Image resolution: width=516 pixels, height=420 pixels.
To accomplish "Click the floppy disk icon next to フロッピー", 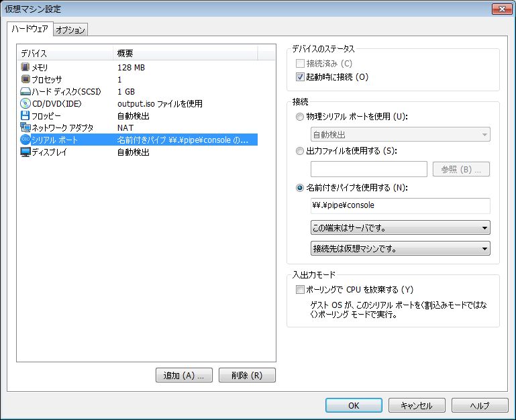I will pos(25,115).
